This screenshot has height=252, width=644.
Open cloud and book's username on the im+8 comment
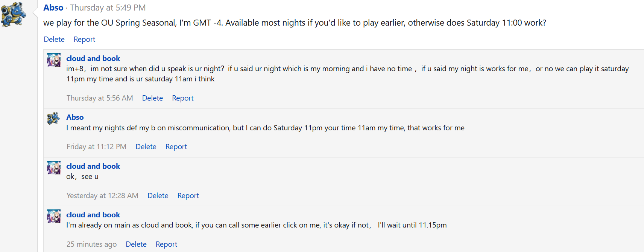[x=93, y=58]
